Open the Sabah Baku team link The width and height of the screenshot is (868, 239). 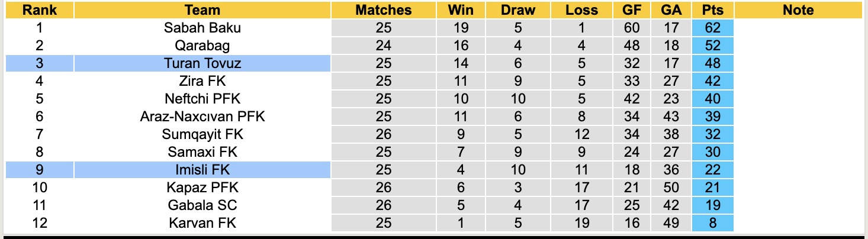click(x=202, y=28)
